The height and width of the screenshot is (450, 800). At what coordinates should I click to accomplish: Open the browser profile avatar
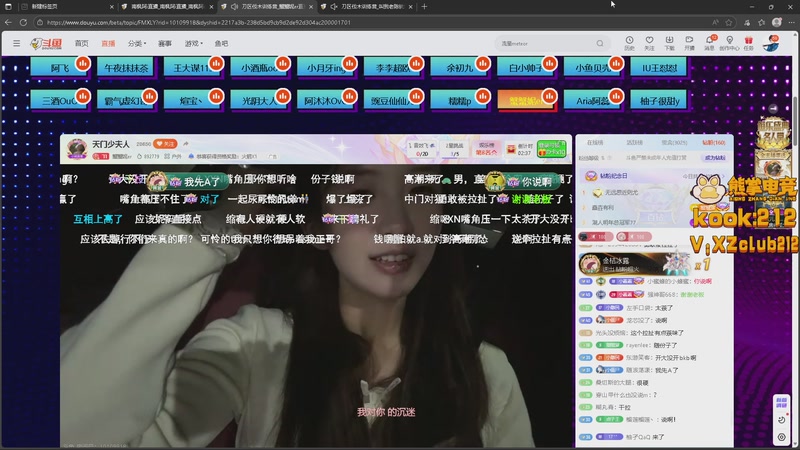(777, 22)
